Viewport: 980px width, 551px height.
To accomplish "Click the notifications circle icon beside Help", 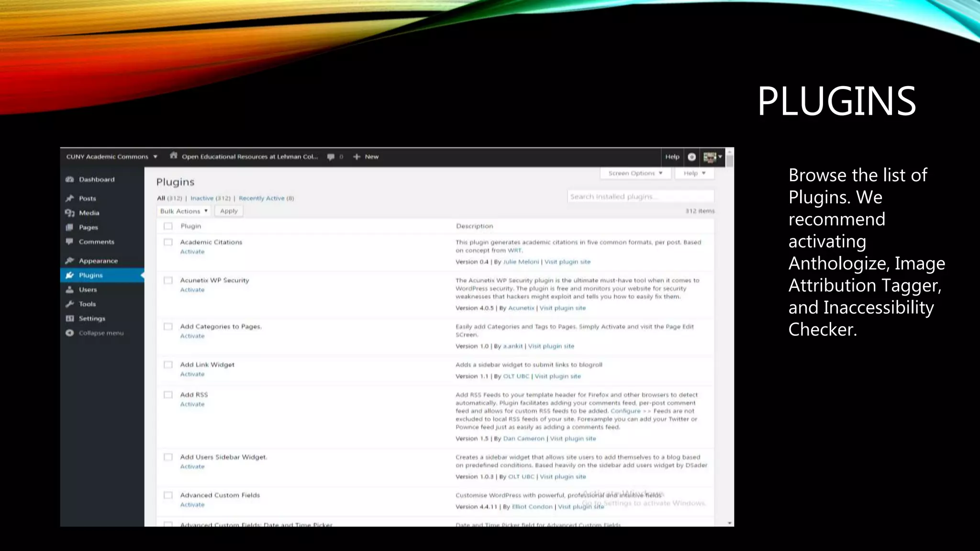I will tap(691, 157).
